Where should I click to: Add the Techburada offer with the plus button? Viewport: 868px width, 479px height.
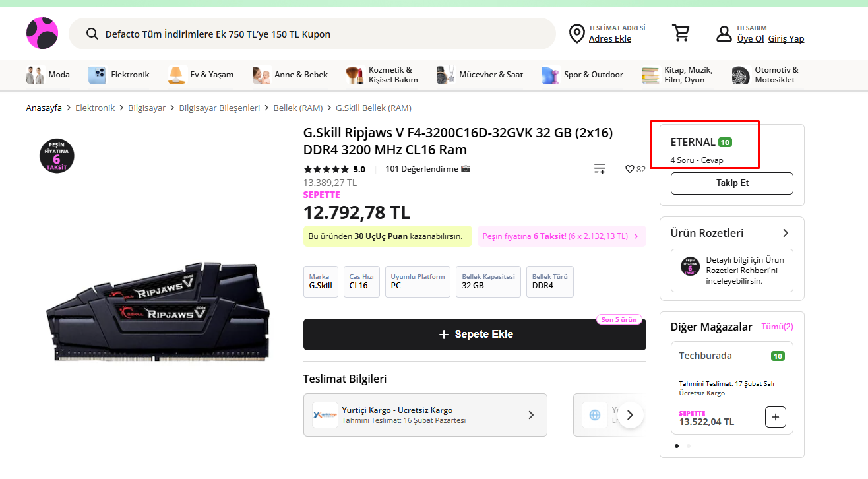point(776,417)
